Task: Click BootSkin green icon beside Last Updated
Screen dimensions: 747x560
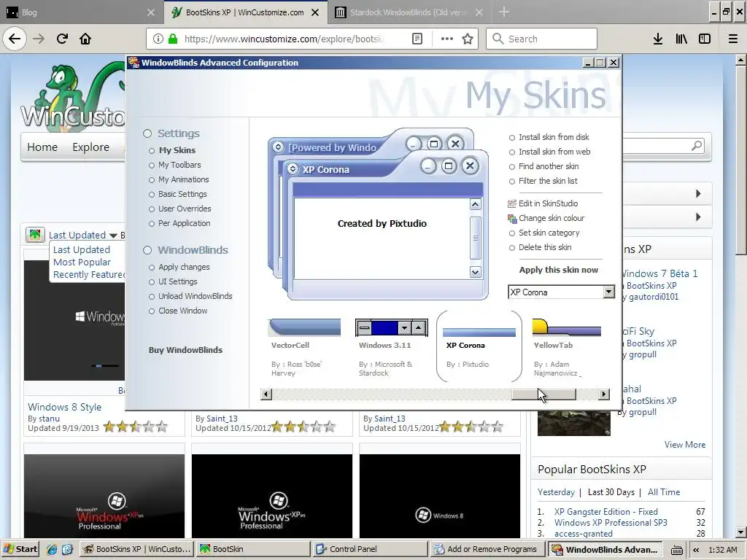Action: [x=35, y=234]
